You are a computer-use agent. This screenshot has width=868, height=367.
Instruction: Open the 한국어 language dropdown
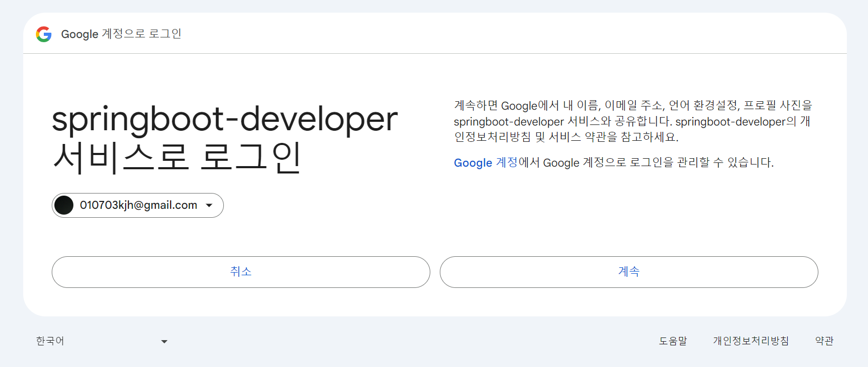(102, 341)
